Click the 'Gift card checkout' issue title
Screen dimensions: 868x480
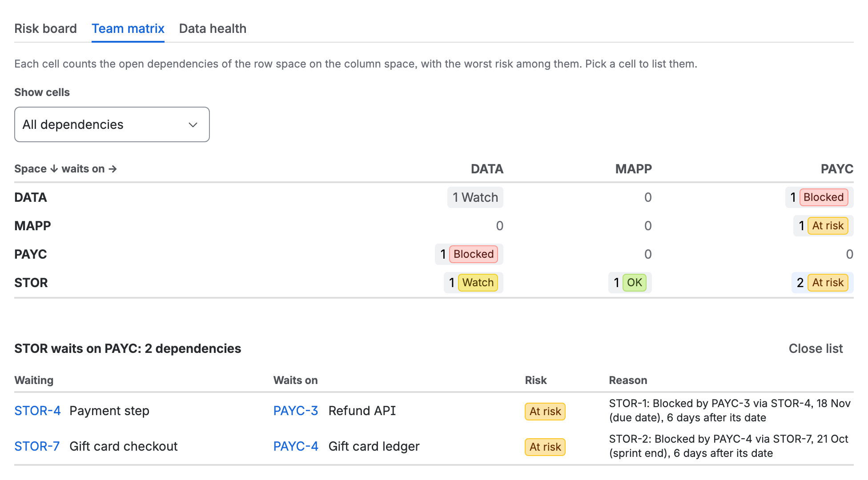coord(124,446)
